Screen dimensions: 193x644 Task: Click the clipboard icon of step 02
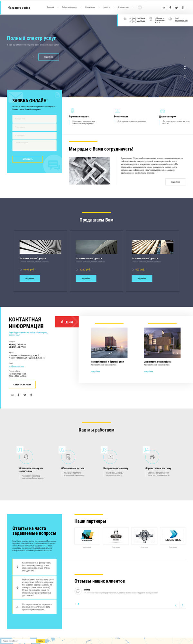click(68, 457)
